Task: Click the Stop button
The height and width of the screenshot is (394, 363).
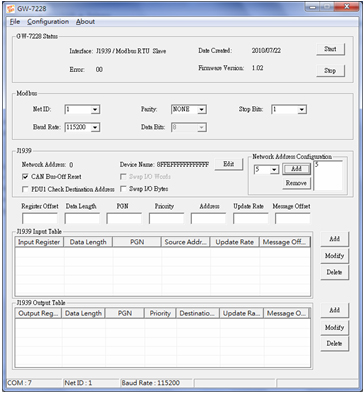Action: (330, 71)
